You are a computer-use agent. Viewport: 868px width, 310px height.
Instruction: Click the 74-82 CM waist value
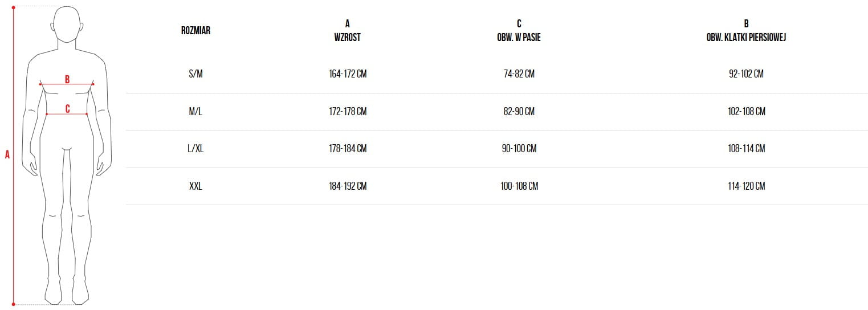[x=519, y=74]
